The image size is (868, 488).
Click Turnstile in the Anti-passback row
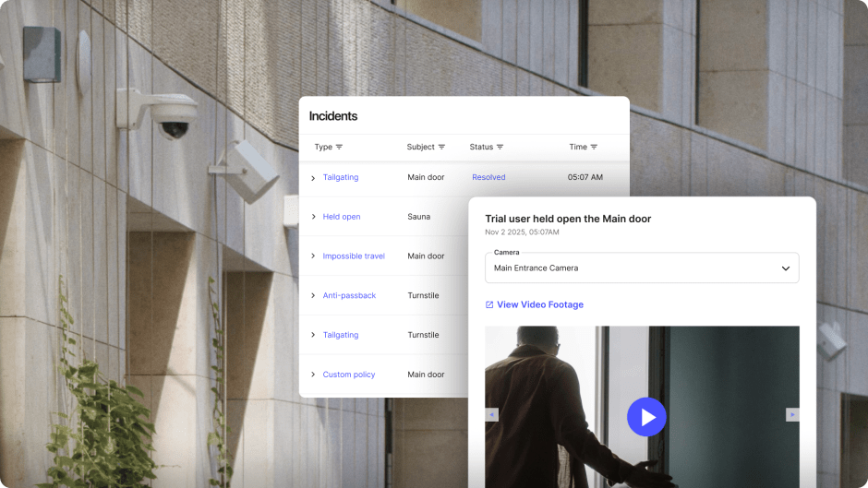click(x=424, y=295)
